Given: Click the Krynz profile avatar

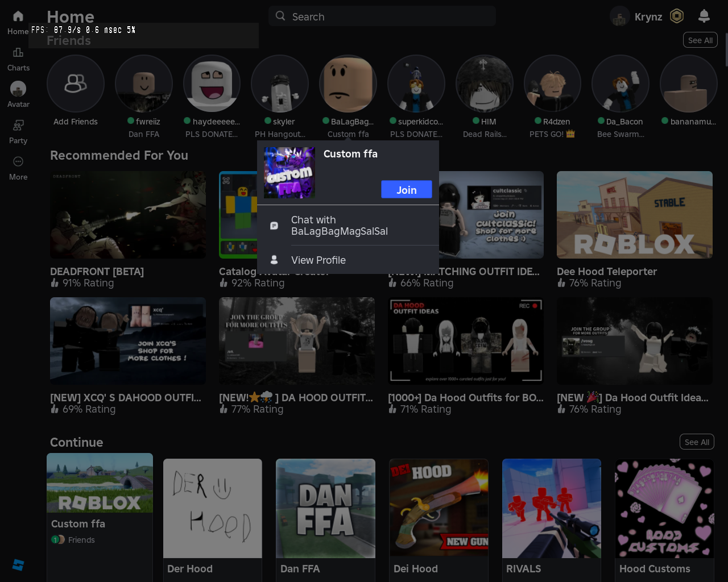Looking at the screenshot, I should 620,16.
